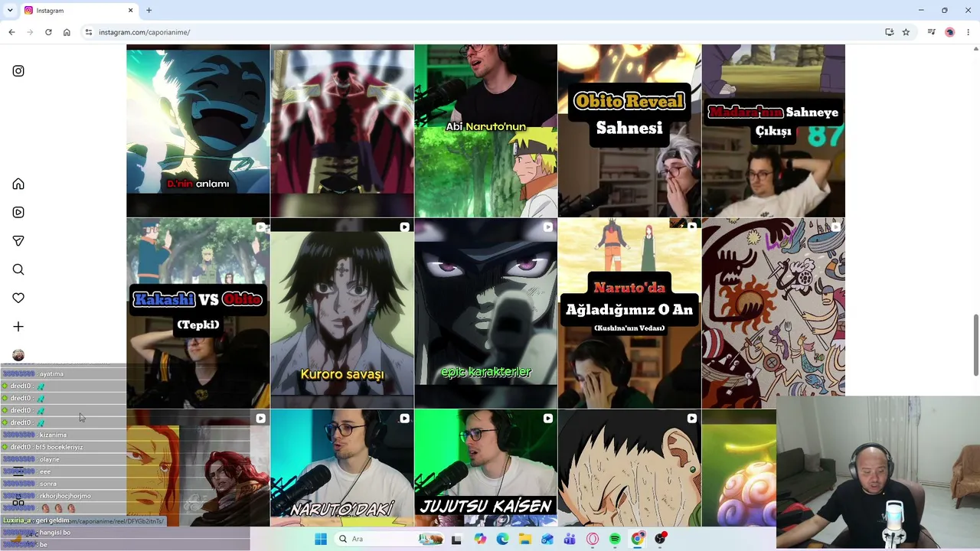Open 'Madara'nın Sahneye Çıkışı' reel

[773, 131]
